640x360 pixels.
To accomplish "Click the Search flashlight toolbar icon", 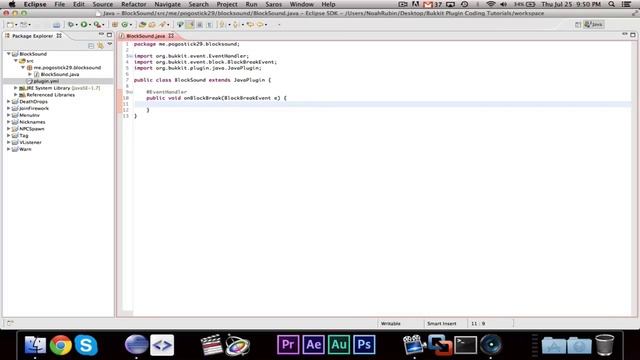I will coord(162,24).
